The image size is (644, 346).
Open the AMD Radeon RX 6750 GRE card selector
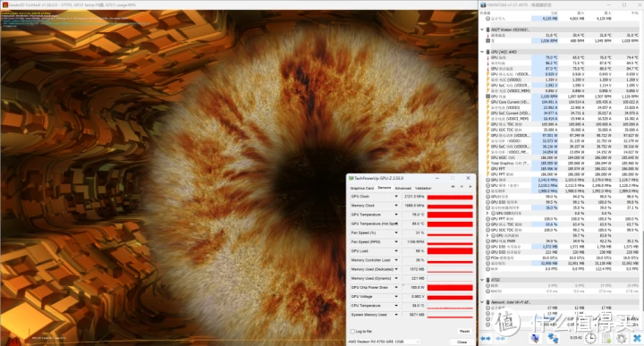[x=384, y=342]
